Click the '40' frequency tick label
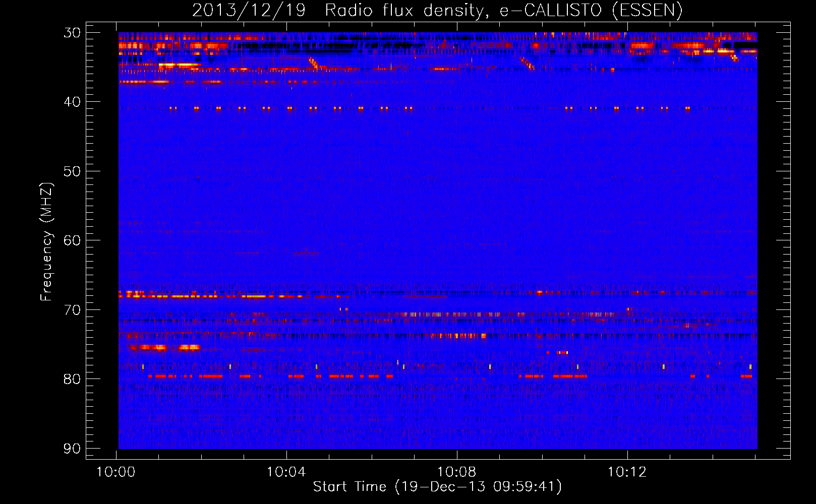Viewport: 816px width, 504px height. (72, 102)
